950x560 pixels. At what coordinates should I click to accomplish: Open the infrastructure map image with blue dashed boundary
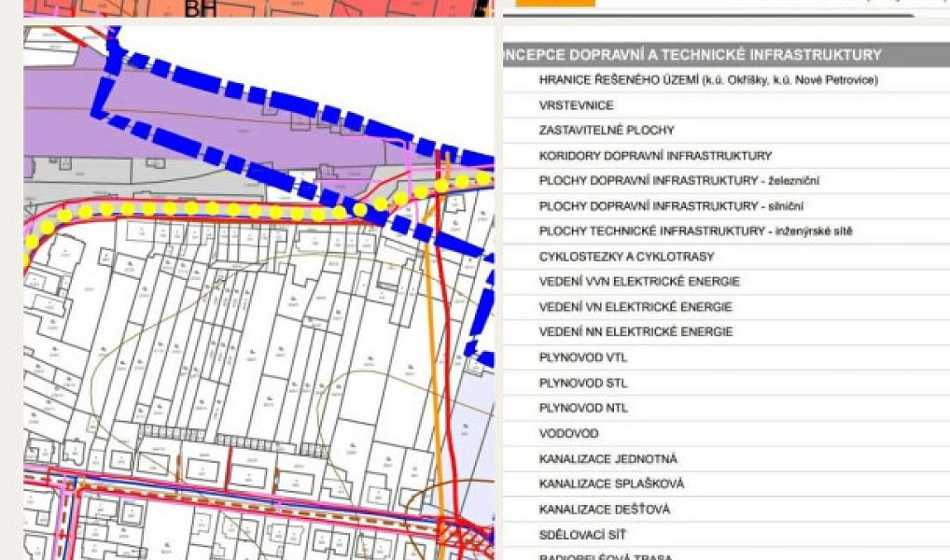coord(258,293)
